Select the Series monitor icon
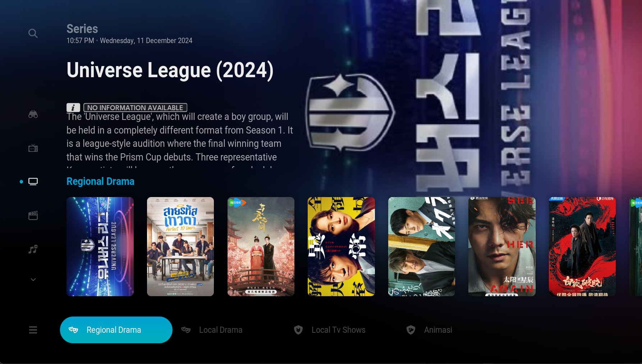Image resolution: width=642 pixels, height=364 pixels. click(x=33, y=182)
